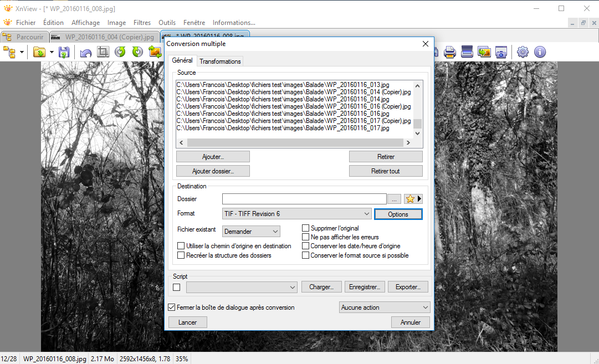The width and height of the screenshot is (599, 364).
Task: Select the Crop tool icon
Action: pos(103,52)
